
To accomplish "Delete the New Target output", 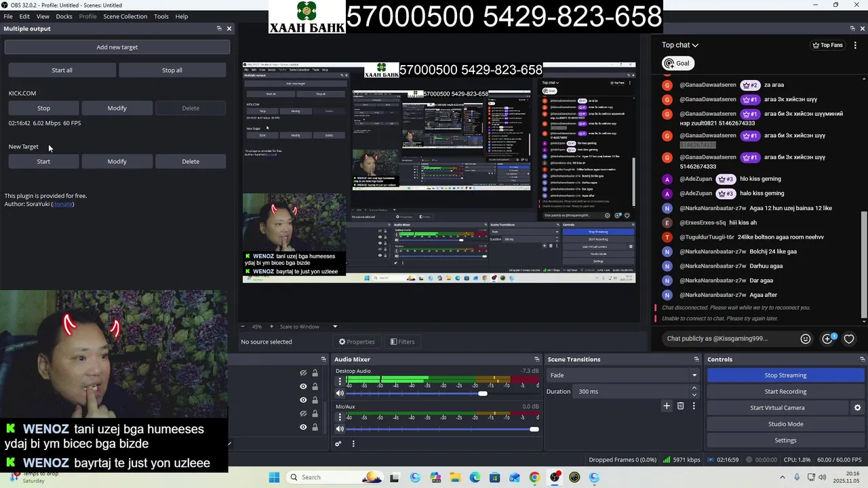I will click(191, 161).
